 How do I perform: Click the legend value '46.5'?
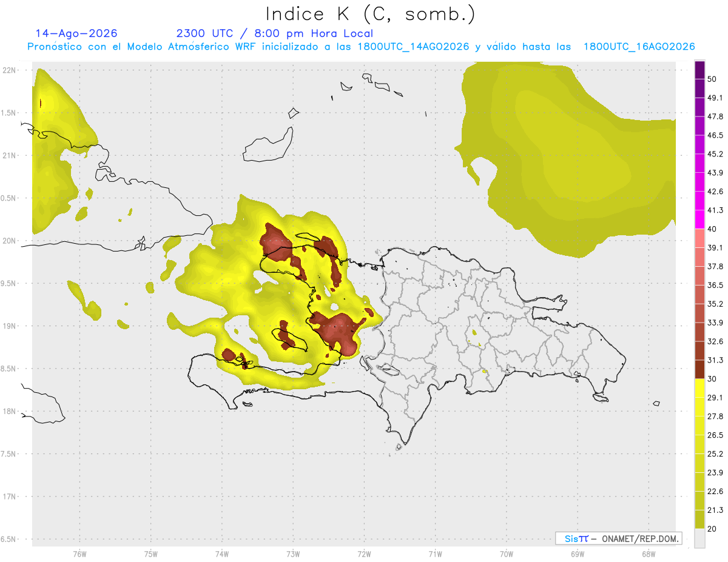(x=715, y=135)
